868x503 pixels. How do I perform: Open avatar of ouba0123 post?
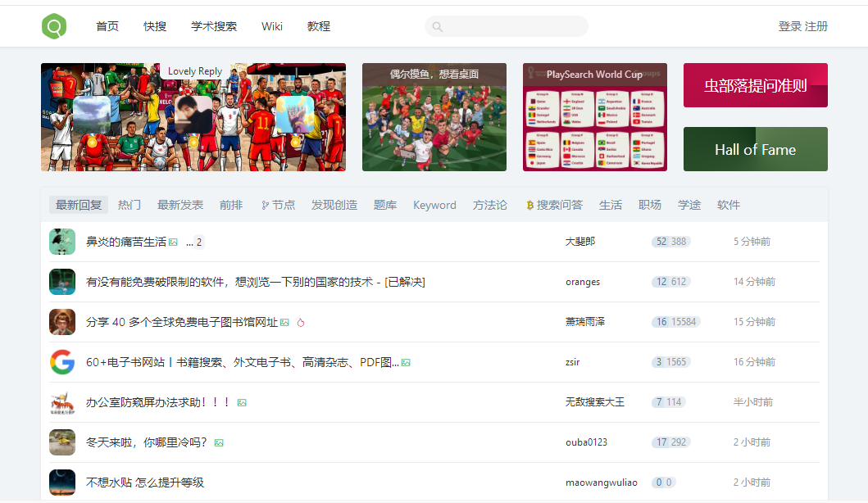point(62,442)
